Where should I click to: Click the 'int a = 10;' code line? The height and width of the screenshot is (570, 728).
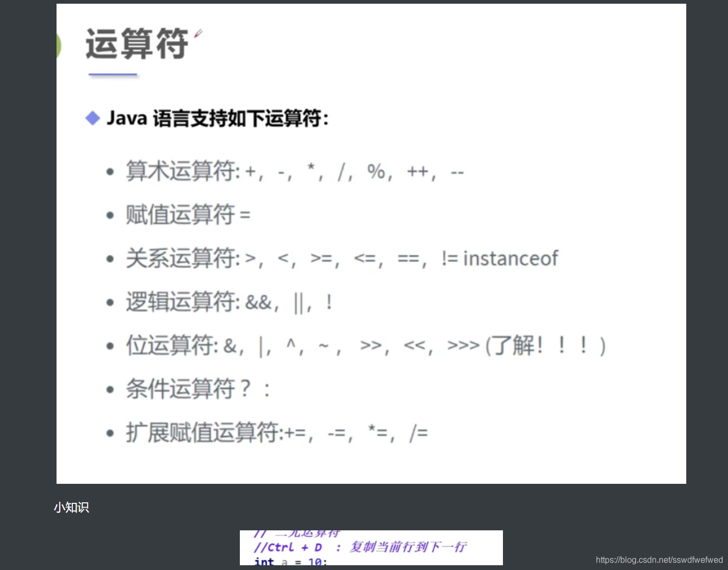point(291,562)
